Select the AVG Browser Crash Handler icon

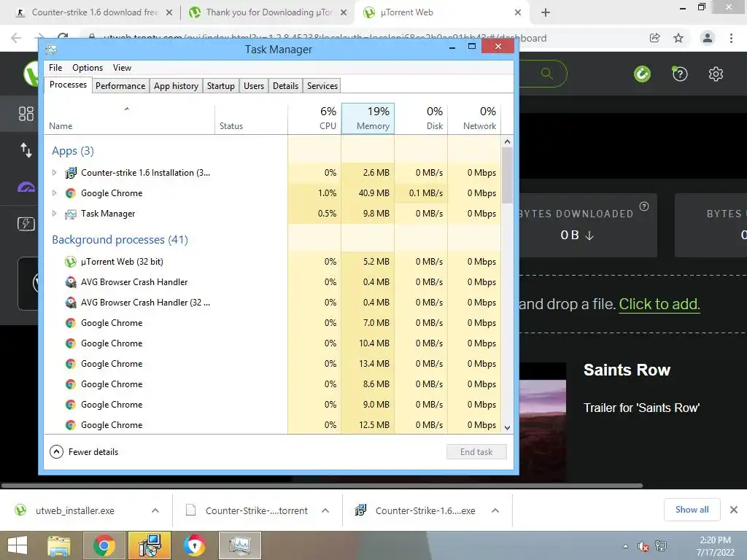(x=71, y=282)
